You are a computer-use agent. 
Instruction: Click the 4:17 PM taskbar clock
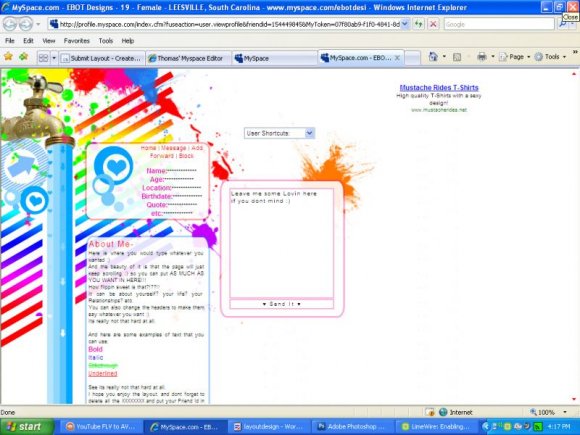(560, 427)
